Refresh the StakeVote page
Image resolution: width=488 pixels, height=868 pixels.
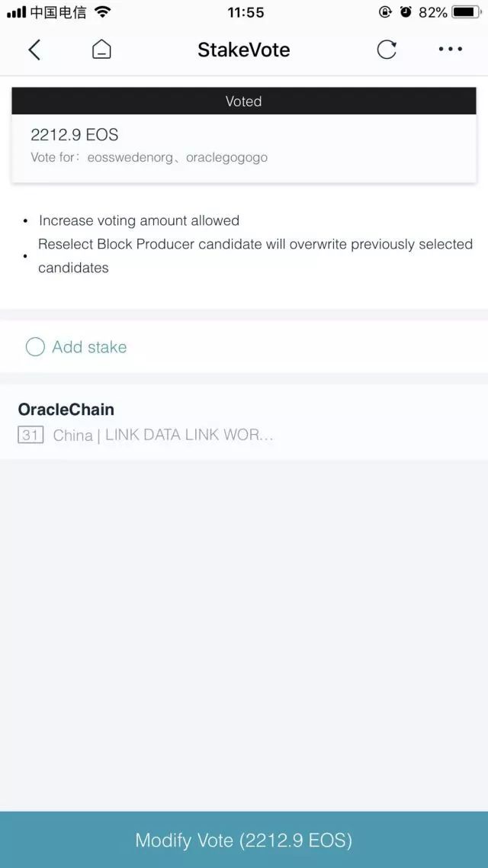pos(387,50)
